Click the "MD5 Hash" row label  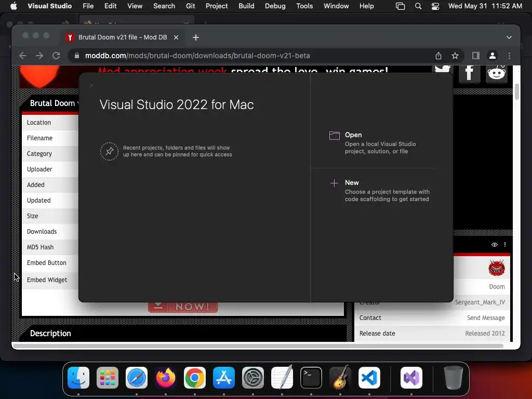pos(40,247)
